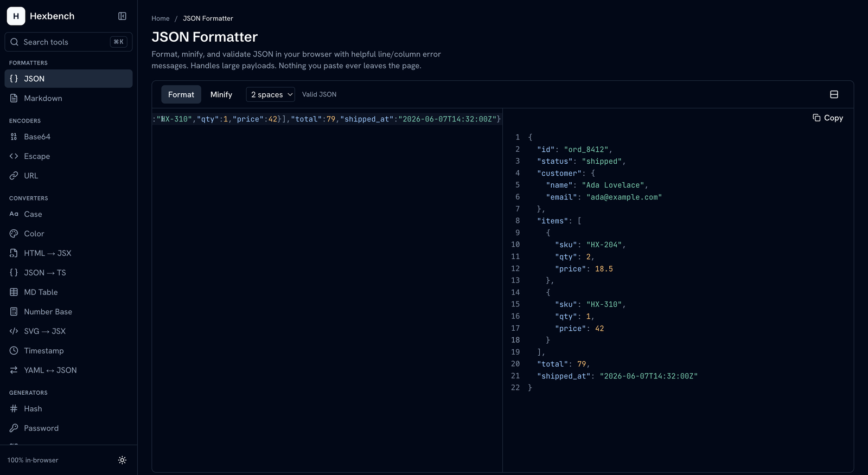Screen dimensions: 868x475
Task: Click the search magnifier icon
Action: tap(14, 42)
